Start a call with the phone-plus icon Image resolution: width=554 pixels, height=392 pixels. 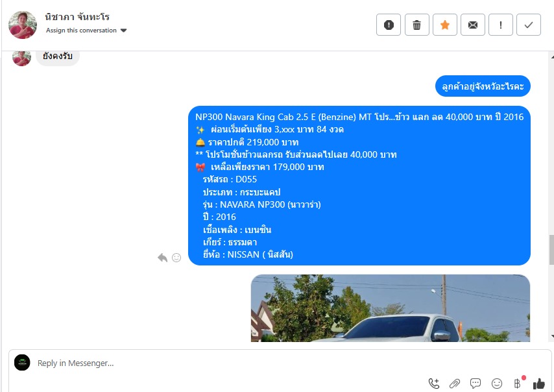434,384
